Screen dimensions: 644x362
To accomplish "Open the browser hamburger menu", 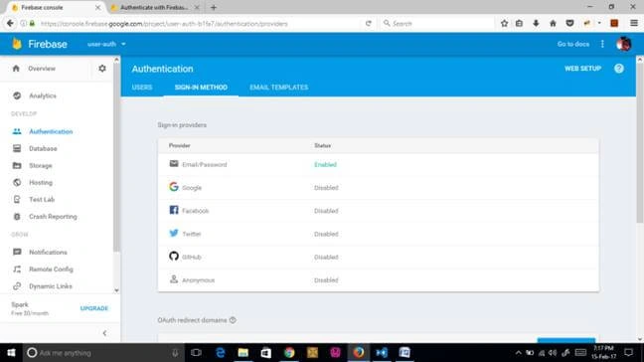I will (634, 24).
